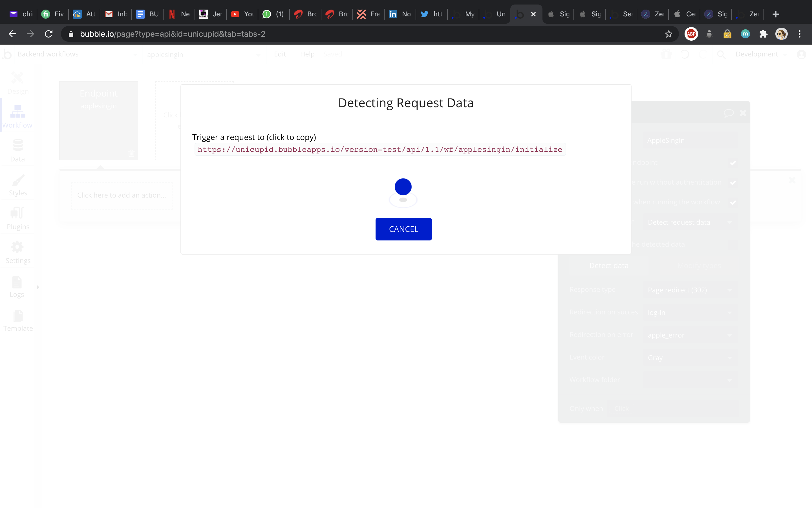The width and height of the screenshot is (812, 508).
Task: Open the Backend workflows page dropdown
Action: [77, 54]
